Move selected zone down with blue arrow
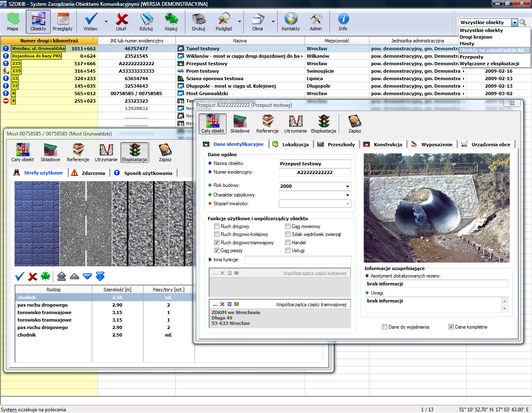This screenshot has width=532, height=413. coord(87,276)
